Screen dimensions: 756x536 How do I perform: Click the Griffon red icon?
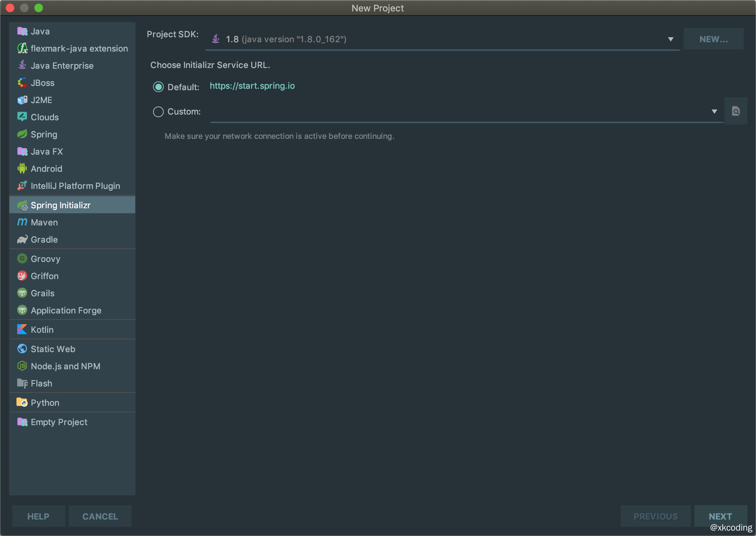pyautogui.click(x=22, y=276)
